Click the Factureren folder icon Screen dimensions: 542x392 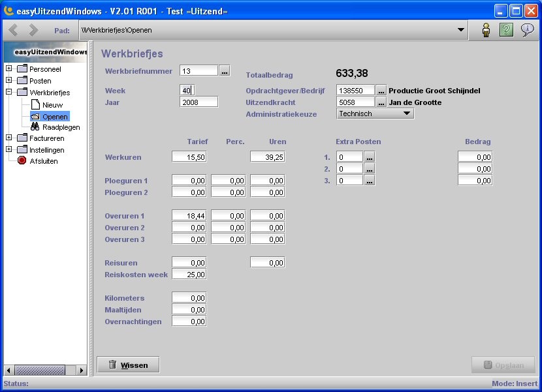click(22, 138)
